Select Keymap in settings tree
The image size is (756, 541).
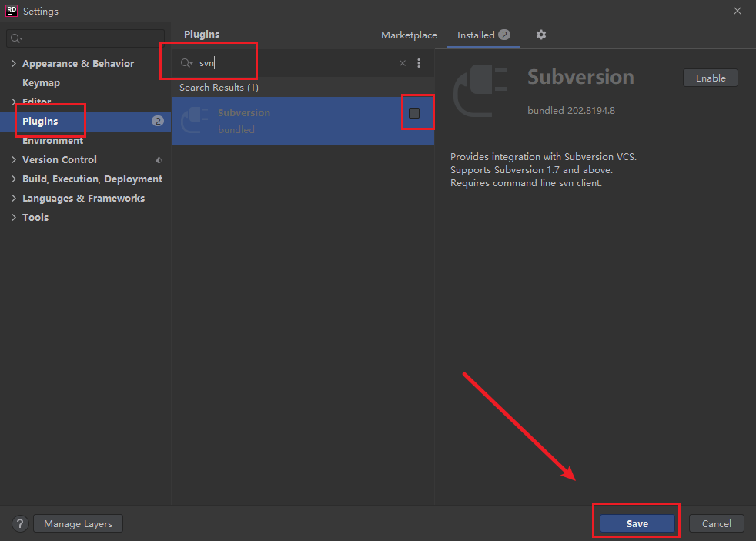click(41, 83)
